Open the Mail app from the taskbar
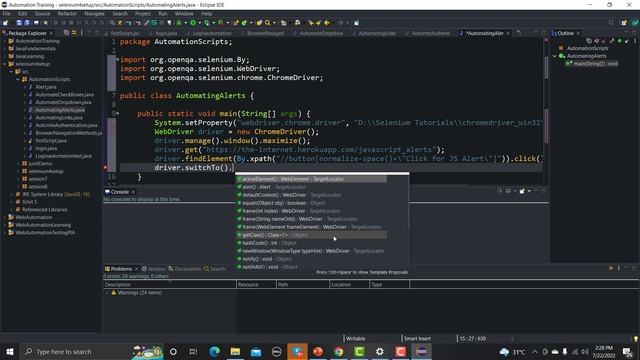The image size is (640, 360). click(x=256, y=351)
